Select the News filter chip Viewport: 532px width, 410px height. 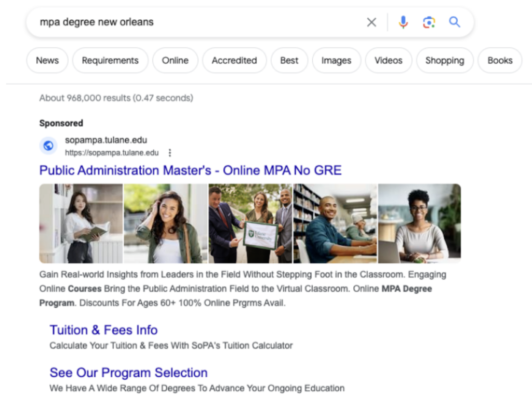[x=47, y=60]
